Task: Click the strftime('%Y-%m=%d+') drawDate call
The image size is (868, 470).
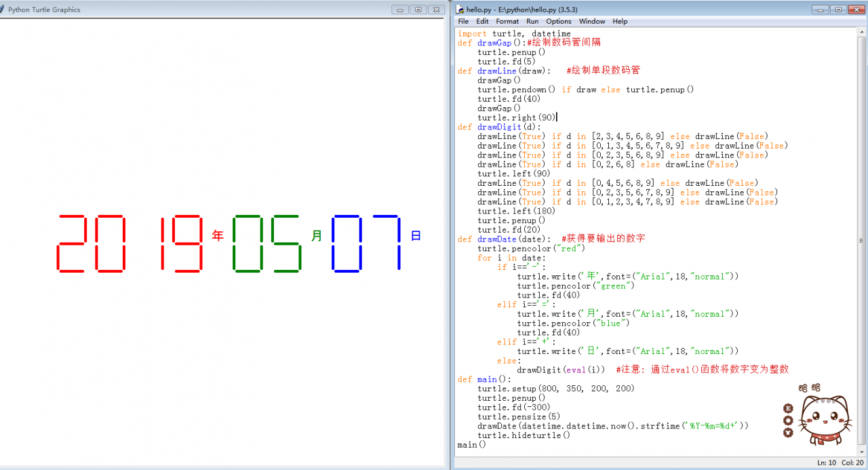Action: click(x=613, y=426)
